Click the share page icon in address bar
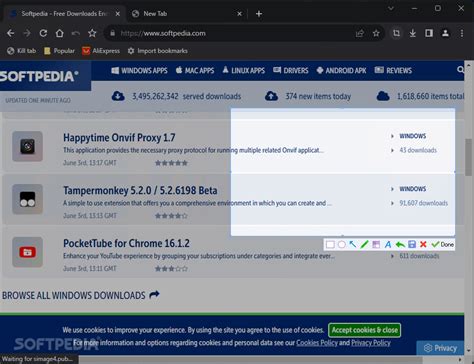474x364 pixels. [x=360, y=33]
